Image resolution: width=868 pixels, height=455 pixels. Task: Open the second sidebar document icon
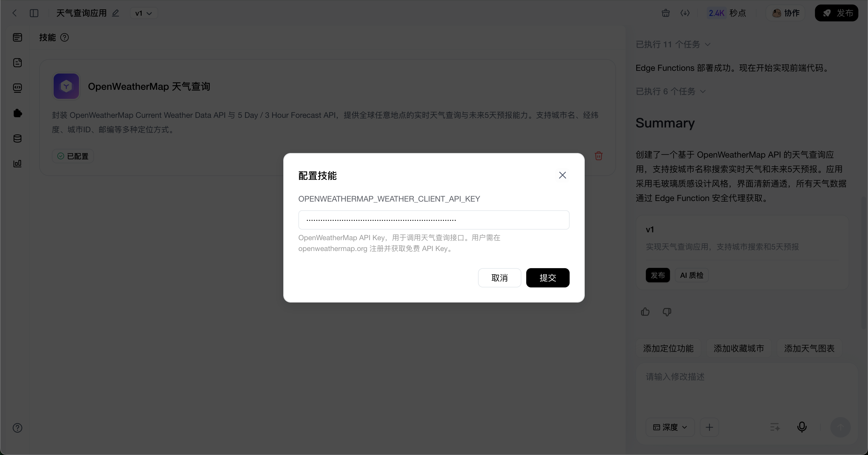click(17, 63)
